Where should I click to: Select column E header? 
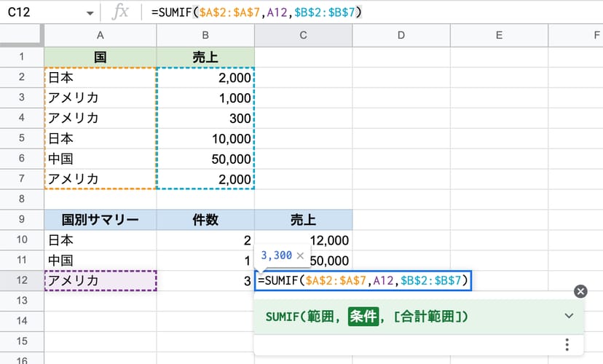[499, 35]
